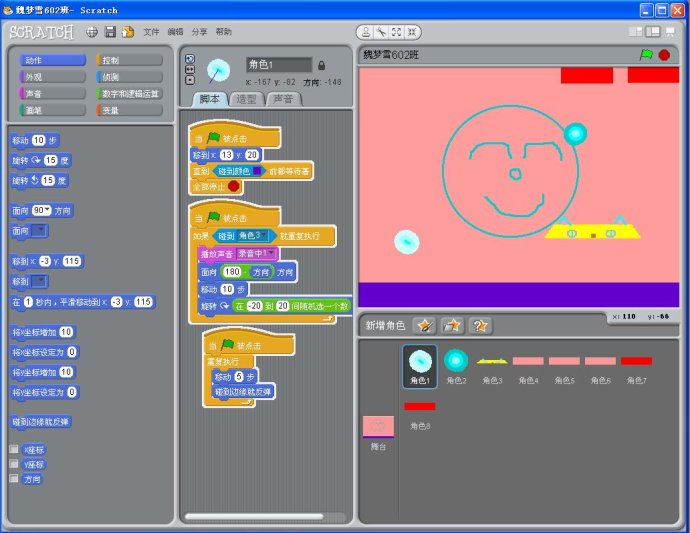Image resolution: width=690 pixels, height=533 pixels.
Task: Click the 将x坐标增加 10 palette block
Action: pos(43,332)
